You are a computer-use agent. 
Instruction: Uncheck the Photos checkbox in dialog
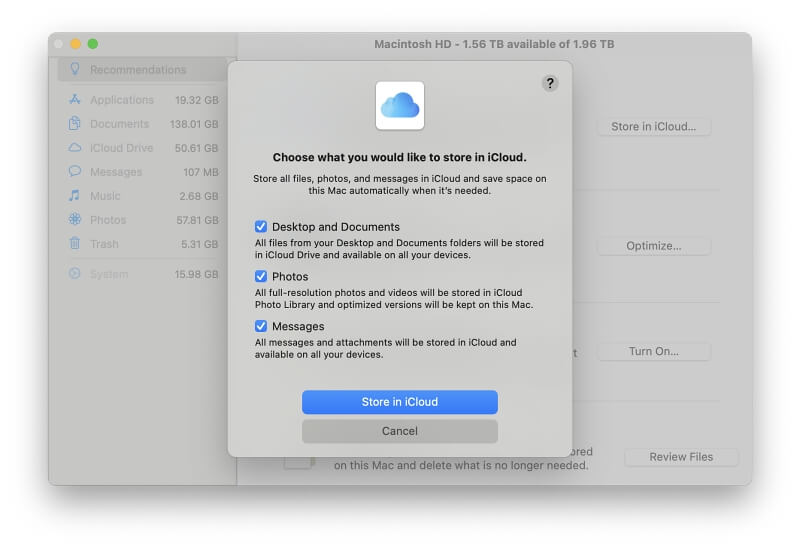261,277
